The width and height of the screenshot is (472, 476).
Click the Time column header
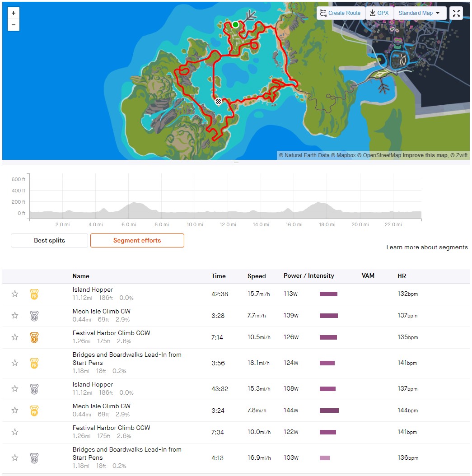(x=219, y=276)
